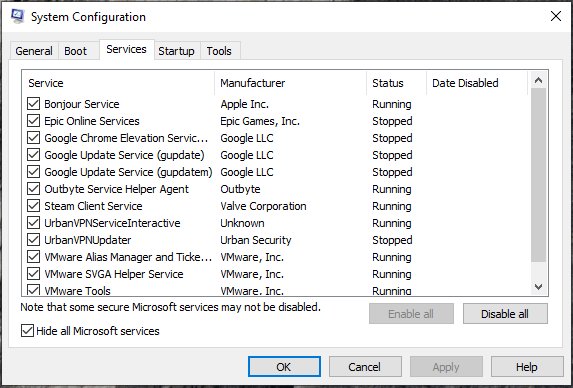The image size is (573, 388).
Task: Click the 'Unknown' manufacturer cell
Action: pyautogui.click(x=242, y=223)
